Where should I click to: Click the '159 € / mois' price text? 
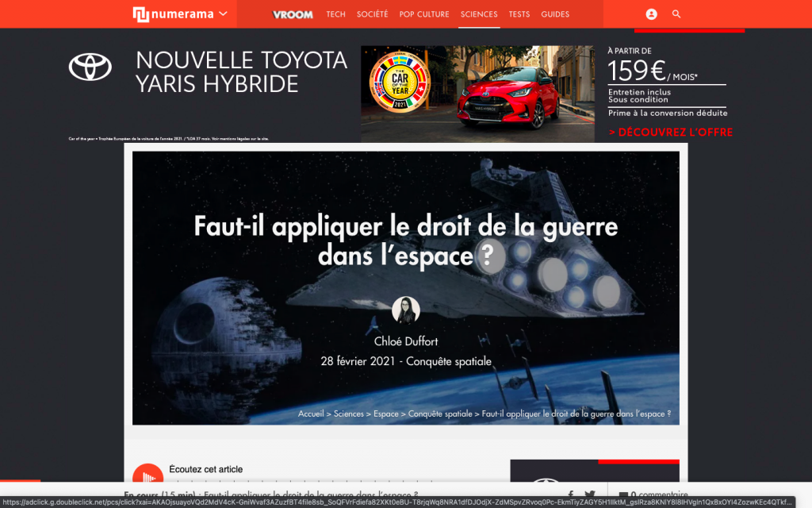coord(653,71)
